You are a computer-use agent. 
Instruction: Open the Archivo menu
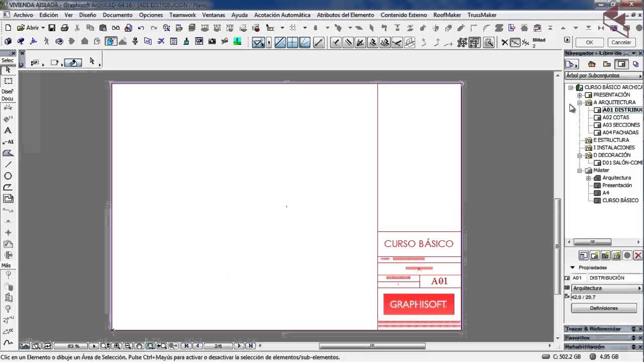(23, 15)
